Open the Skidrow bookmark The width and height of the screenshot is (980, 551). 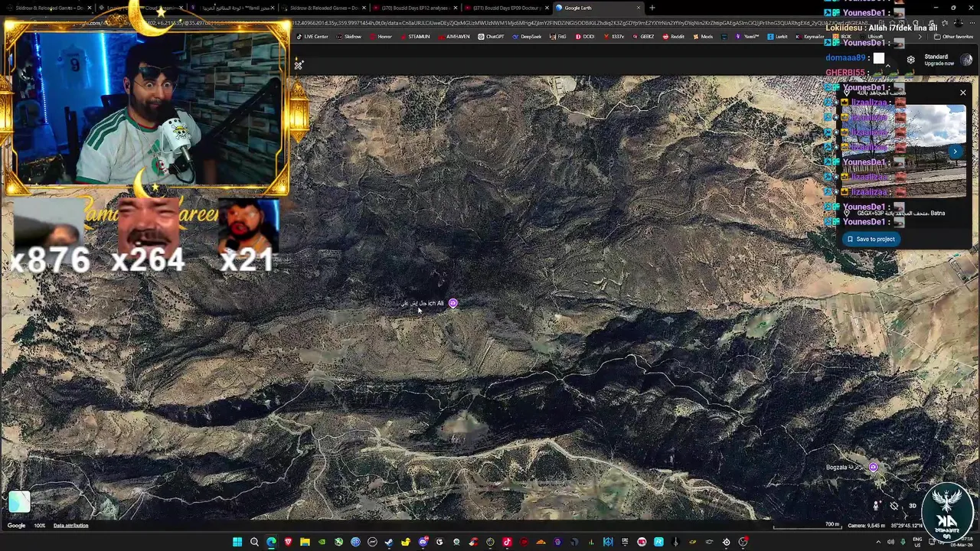click(x=348, y=37)
